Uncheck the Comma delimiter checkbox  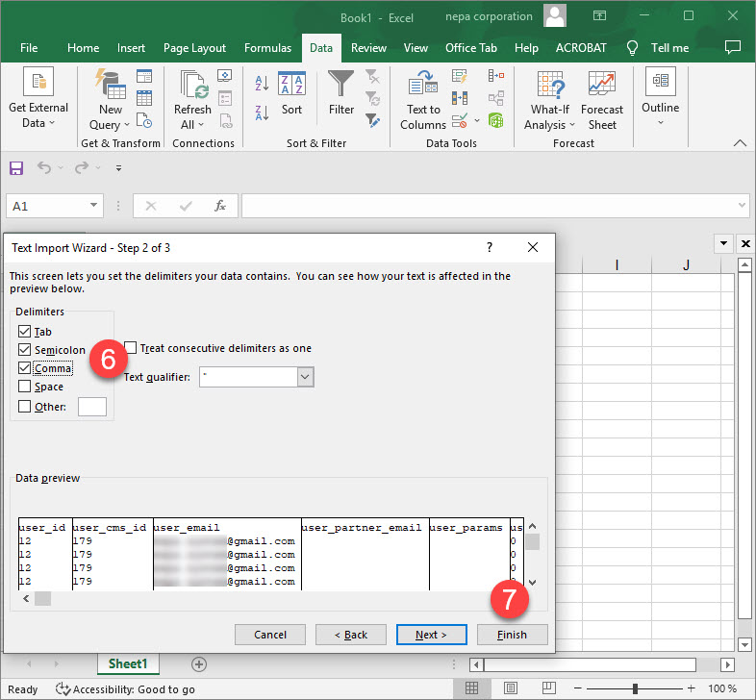tap(24, 368)
